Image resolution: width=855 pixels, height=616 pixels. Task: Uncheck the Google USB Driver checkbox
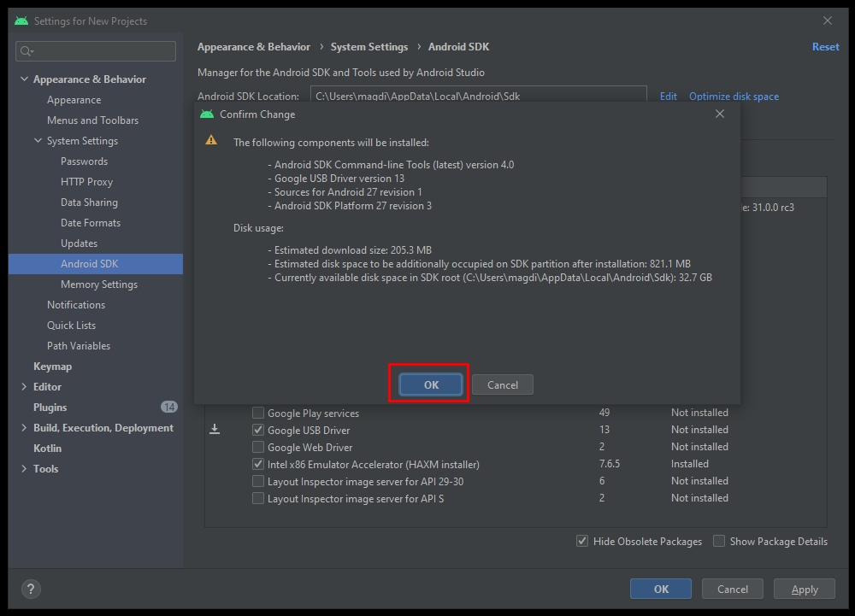[258, 430]
